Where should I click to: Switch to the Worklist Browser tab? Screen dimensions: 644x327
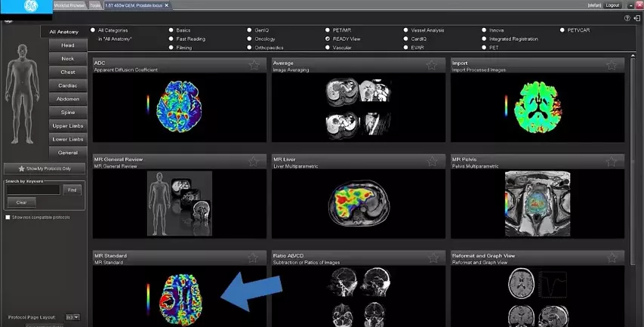pos(69,5)
